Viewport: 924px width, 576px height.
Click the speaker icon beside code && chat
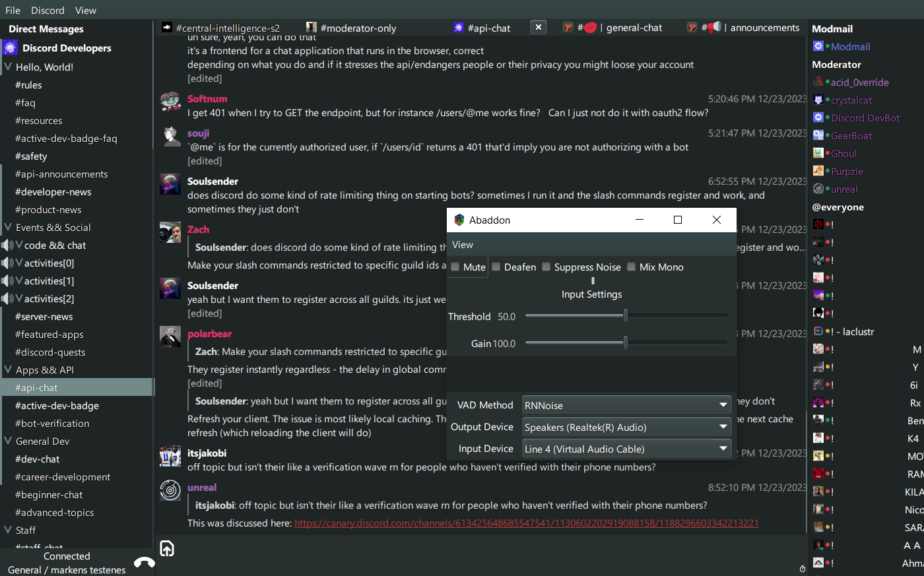tap(7, 245)
